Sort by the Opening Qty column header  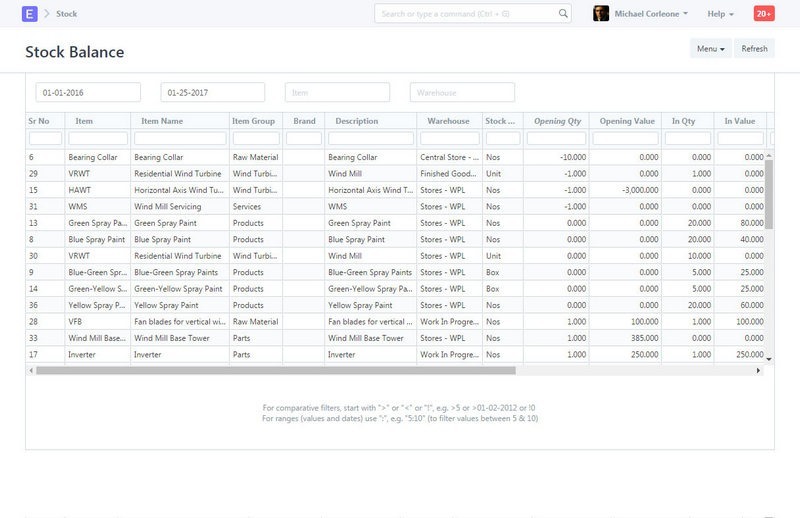click(x=557, y=121)
